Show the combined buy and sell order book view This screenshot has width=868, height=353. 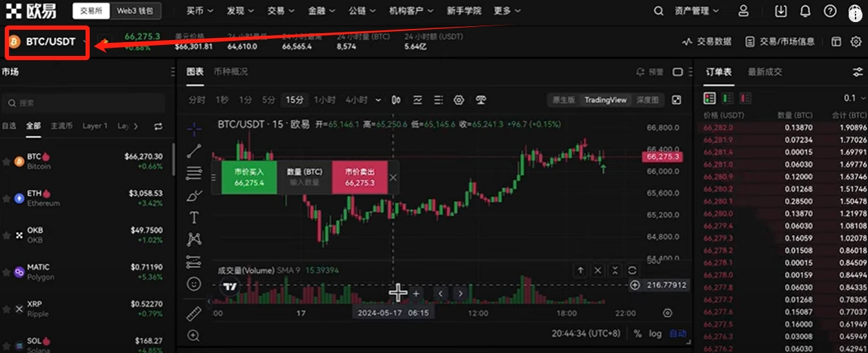pos(709,98)
